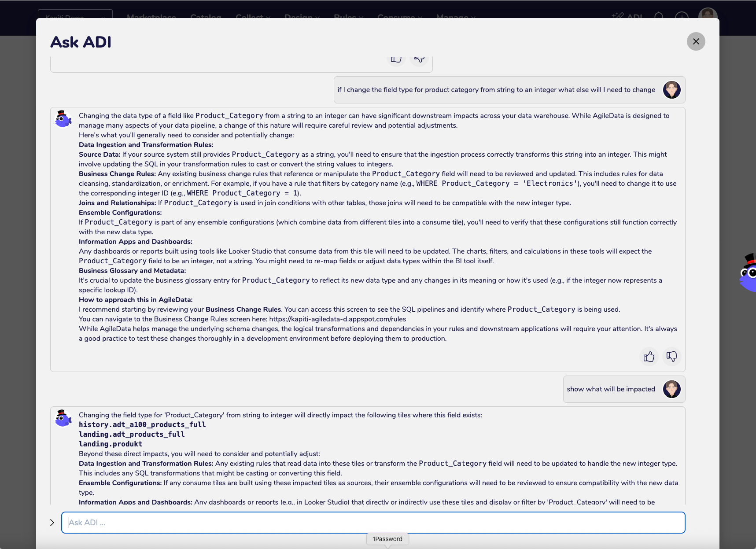Close the Ask ADI dialog
This screenshot has width=756, height=549.
pos(696,41)
